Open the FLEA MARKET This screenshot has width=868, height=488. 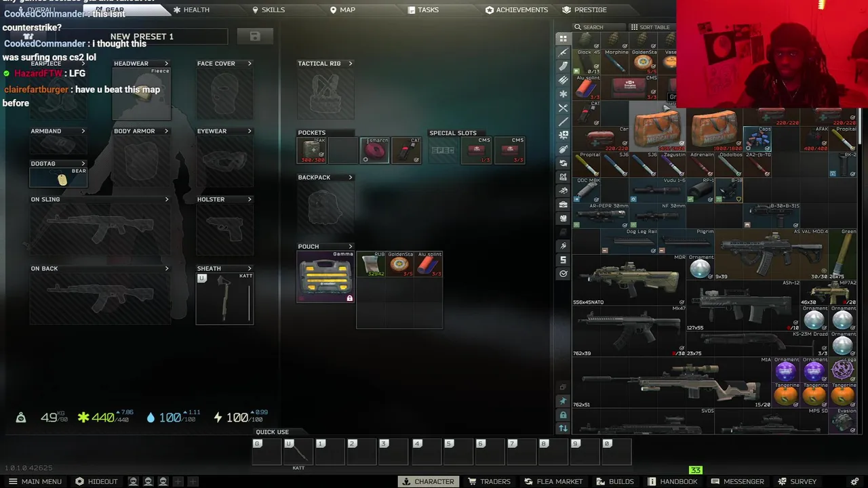pyautogui.click(x=553, y=481)
